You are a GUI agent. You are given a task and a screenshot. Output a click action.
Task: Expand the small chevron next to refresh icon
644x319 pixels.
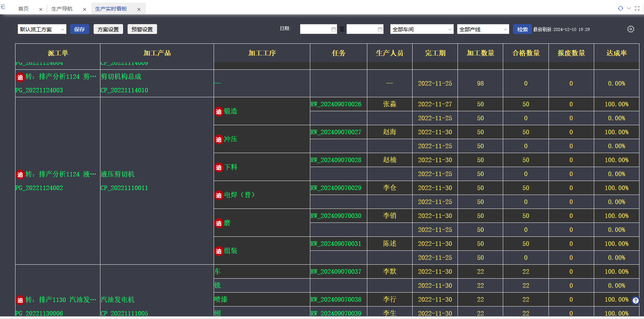click(x=629, y=8)
